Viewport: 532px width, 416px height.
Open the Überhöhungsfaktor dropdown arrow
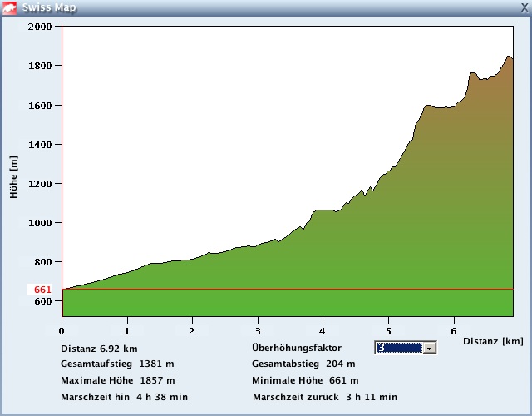(430, 348)
